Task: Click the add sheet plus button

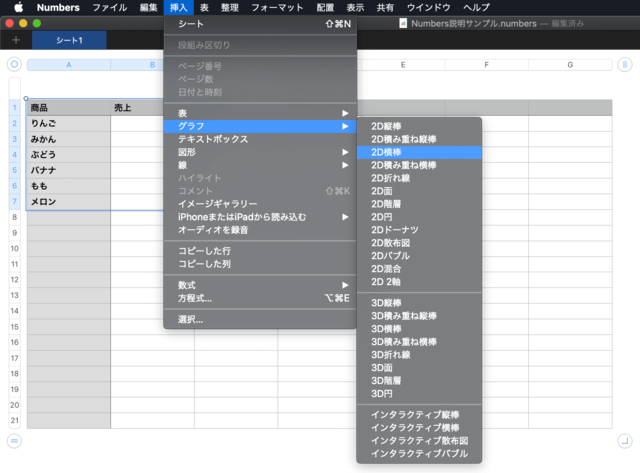Action: (16, 40)
